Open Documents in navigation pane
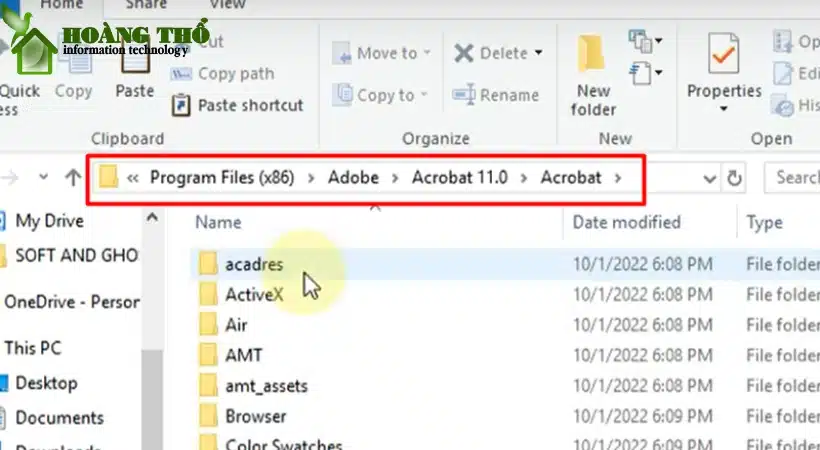Screen dimensions: 820x450 point(59,418)
